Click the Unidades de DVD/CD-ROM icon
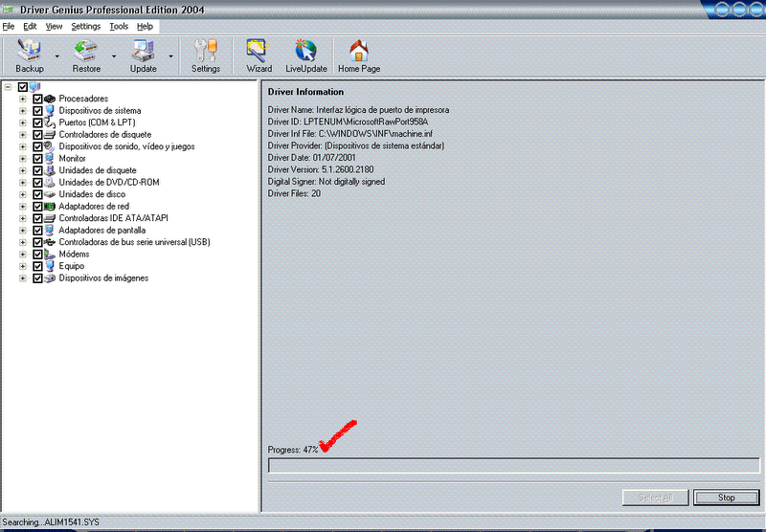 [x=50, y=183]
